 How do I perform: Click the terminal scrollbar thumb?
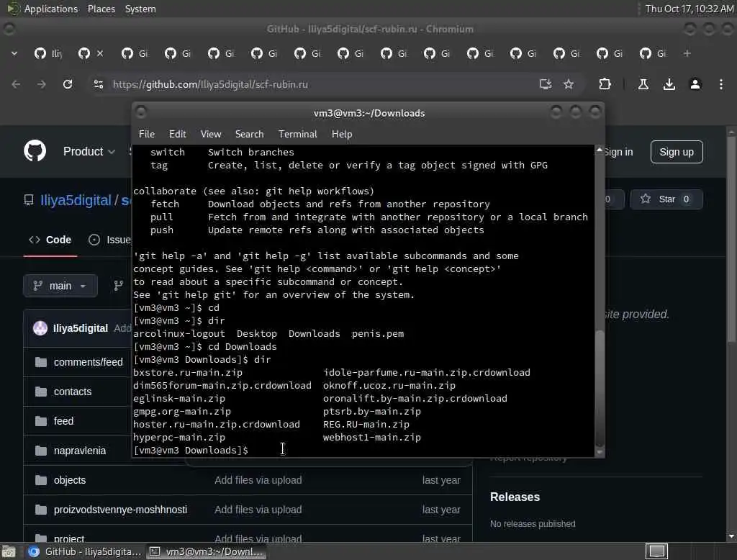pyautogui.click(x=600, y=387)
